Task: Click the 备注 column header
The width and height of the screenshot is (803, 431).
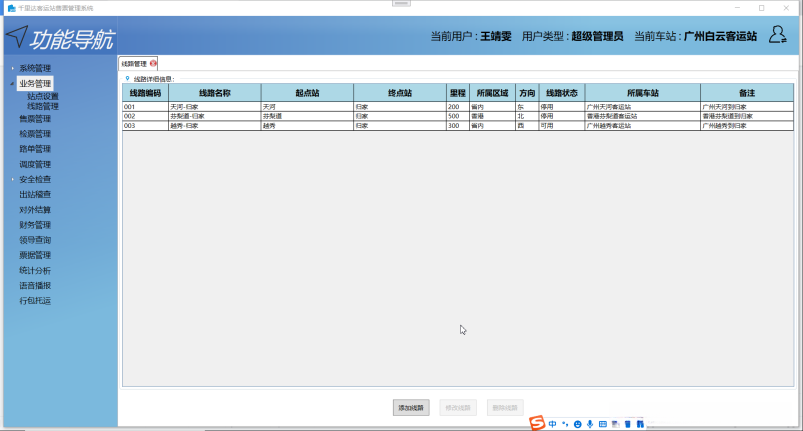Action: pos(747,93)
